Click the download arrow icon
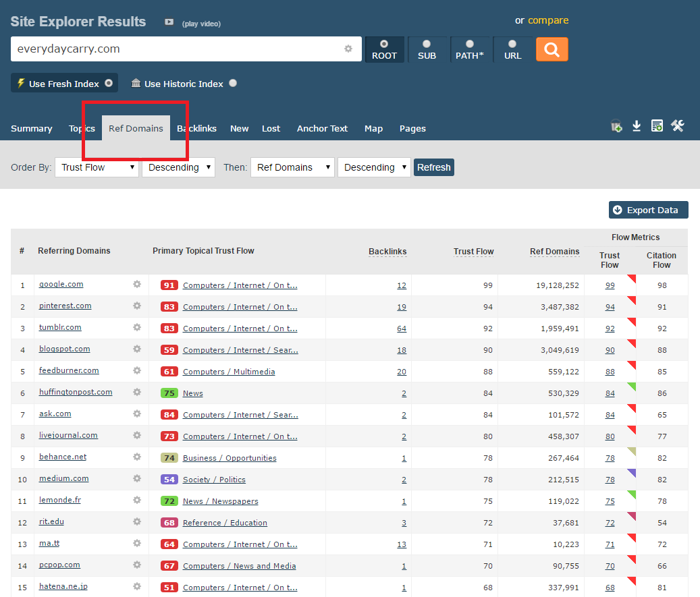This screenshot has width=700, height=597. (637, 126)
